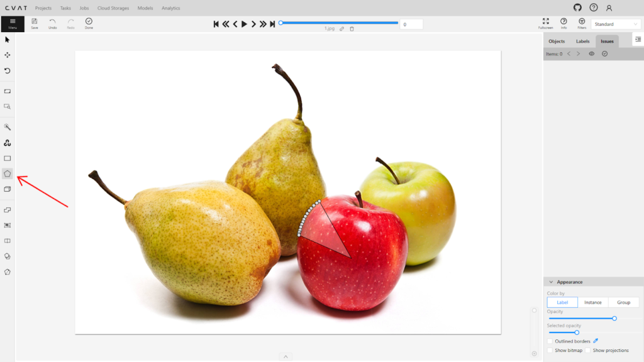
Task: Set Color by Group
Action: point(623,302)
